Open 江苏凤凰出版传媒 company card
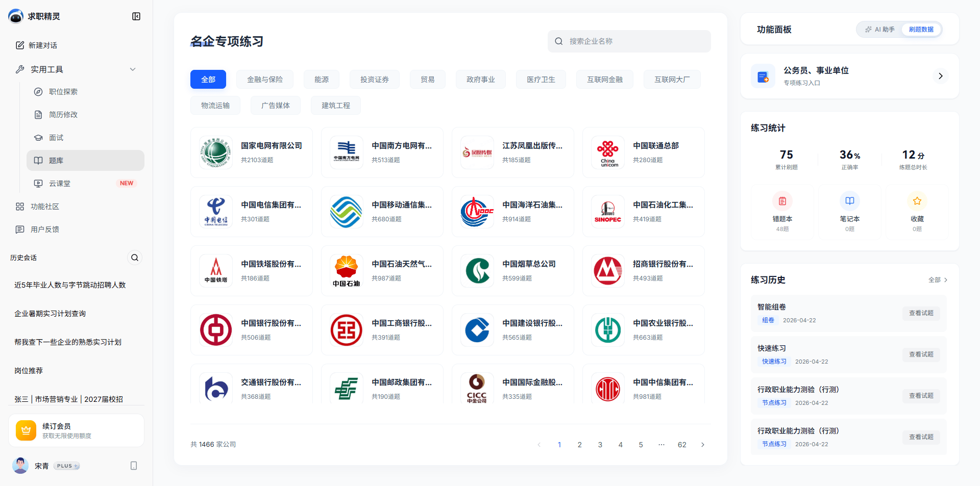Image resolution: width=980 pixels, height=486 pixels. [x=513, y=152]
